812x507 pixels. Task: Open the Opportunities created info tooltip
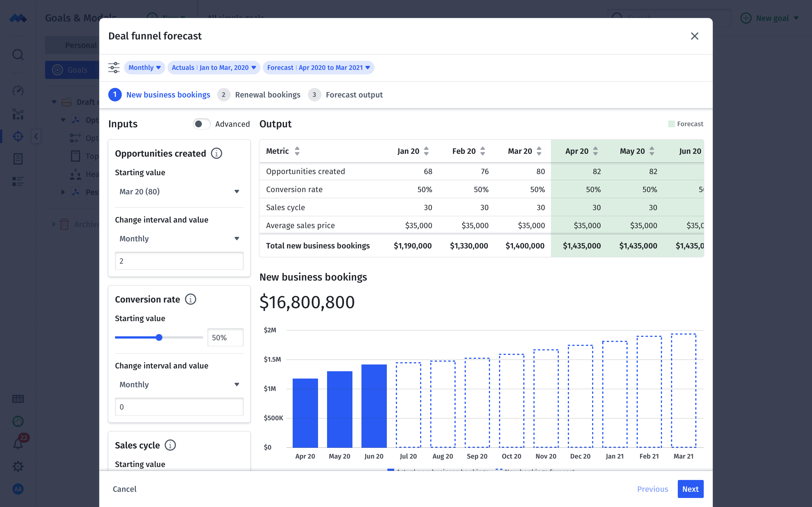coord(217,153)
